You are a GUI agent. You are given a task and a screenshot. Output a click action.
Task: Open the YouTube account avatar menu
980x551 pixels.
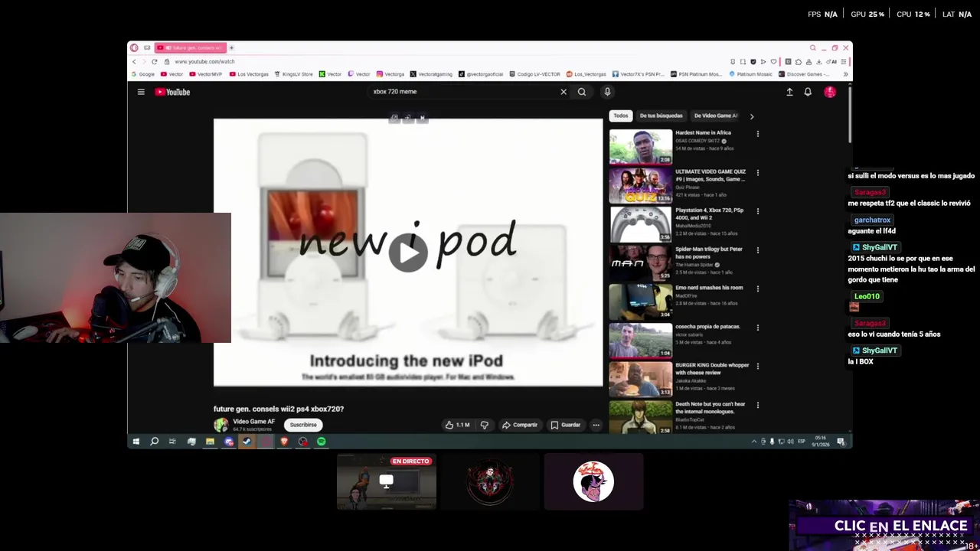coord(830,92)
